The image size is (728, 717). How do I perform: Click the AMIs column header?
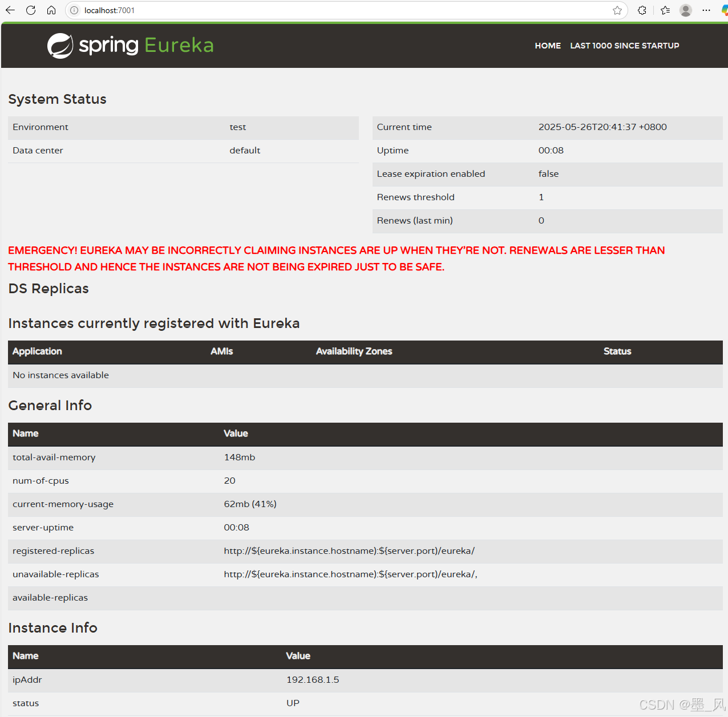coord(222,351)
